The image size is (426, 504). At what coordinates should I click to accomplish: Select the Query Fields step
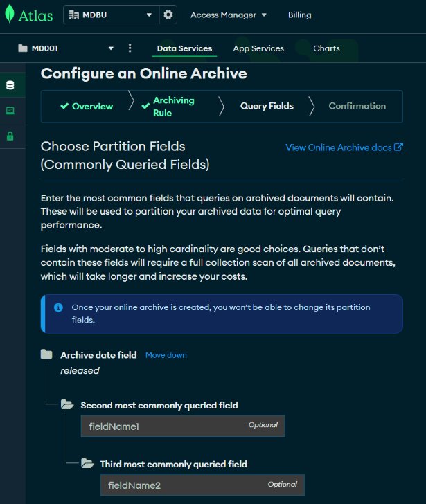click(267, 106)
